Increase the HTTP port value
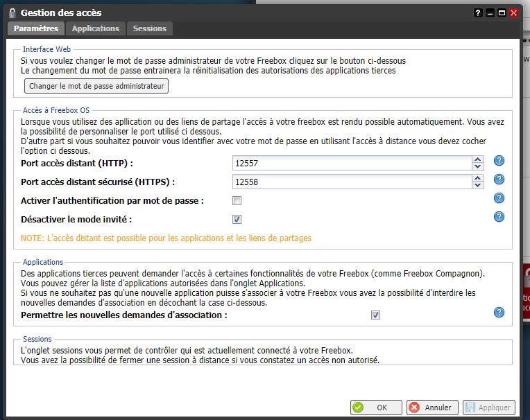 coord(477,159)
